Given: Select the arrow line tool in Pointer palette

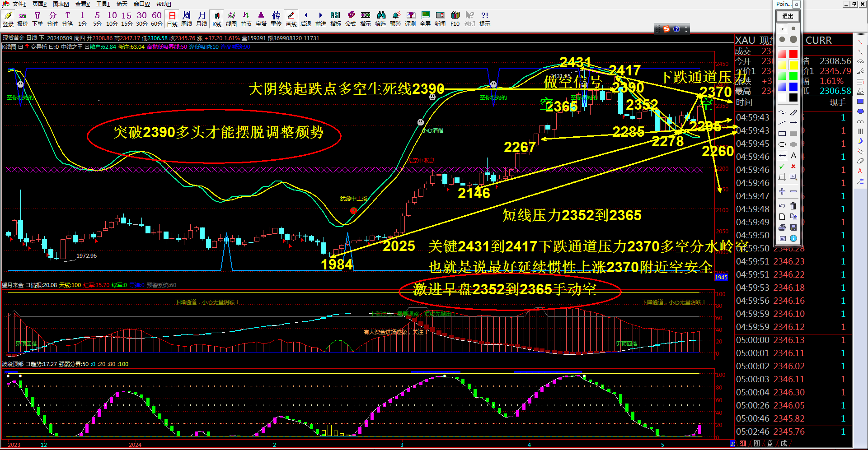Looking at the screenshot, I should (793, 123).
